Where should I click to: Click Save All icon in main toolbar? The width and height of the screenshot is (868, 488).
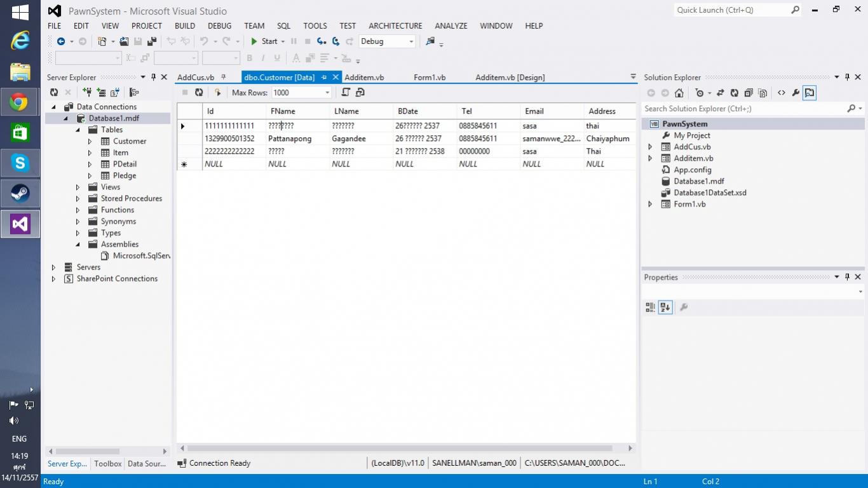tap(151, 41)
